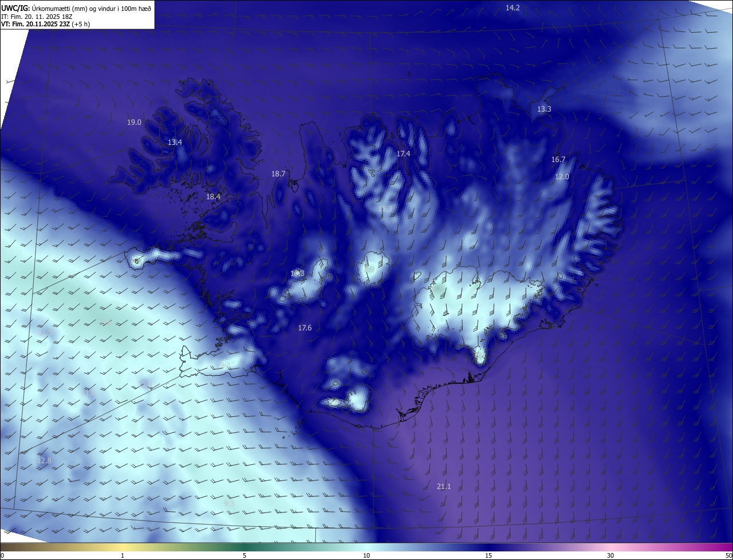Click the color scale tick label 15
The height and width of the screenshot is (560, 733).
[x=488, y=555]
